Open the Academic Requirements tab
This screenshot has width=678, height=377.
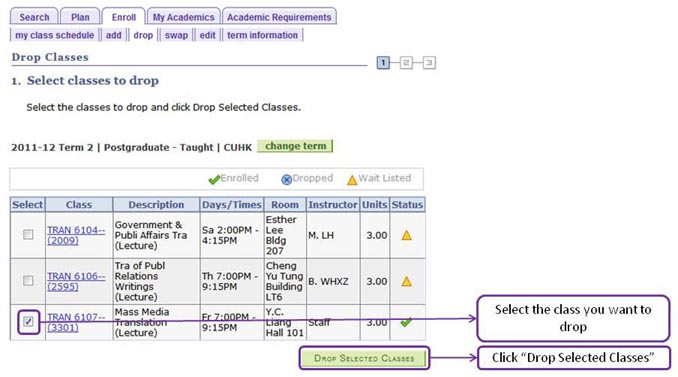coord(279,17)
